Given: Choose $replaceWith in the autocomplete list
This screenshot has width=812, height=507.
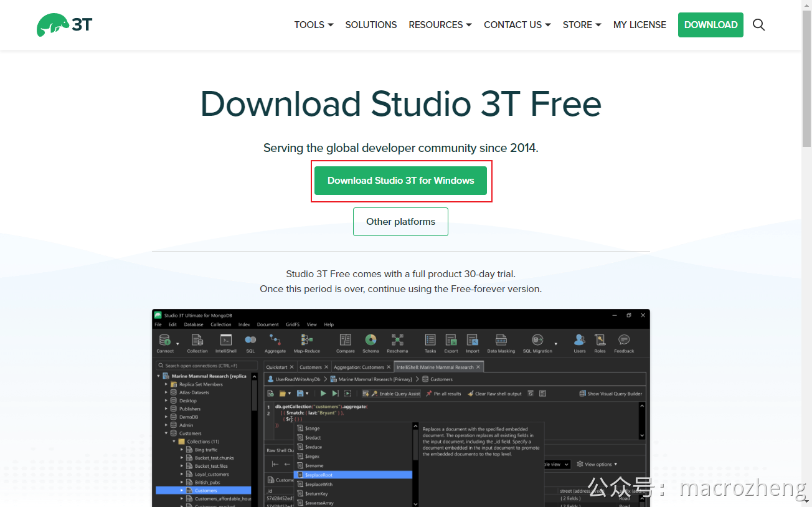Looking at the screenshot, I should (x=353, y=484).
